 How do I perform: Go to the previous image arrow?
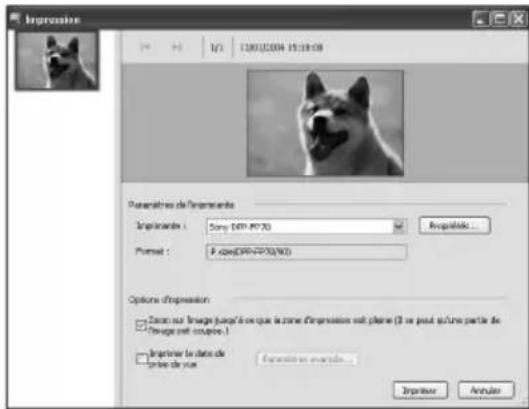click(145, 47)
